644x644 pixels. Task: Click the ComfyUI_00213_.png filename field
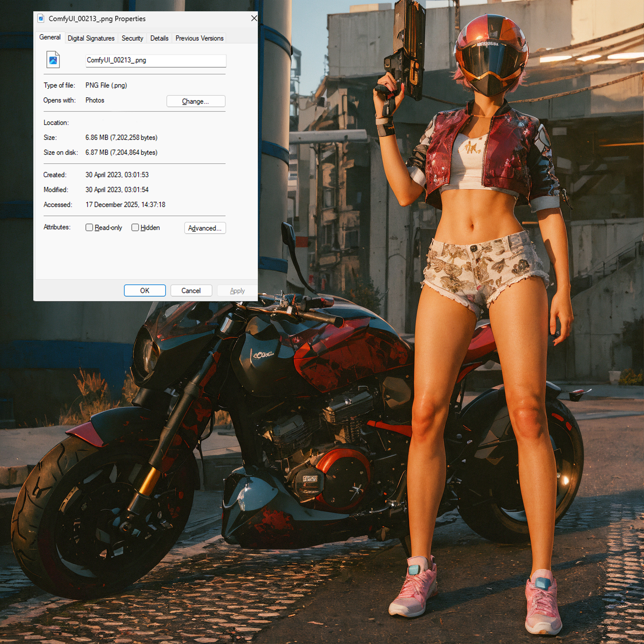coord(156,61)
